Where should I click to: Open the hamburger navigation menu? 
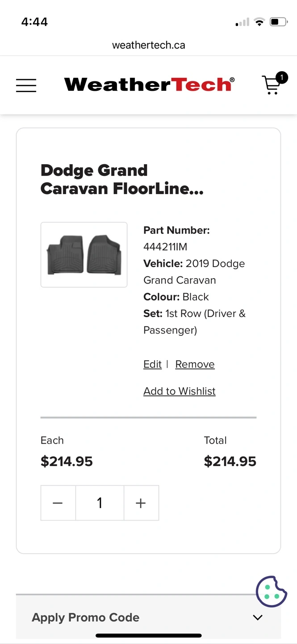pos(26,85)
